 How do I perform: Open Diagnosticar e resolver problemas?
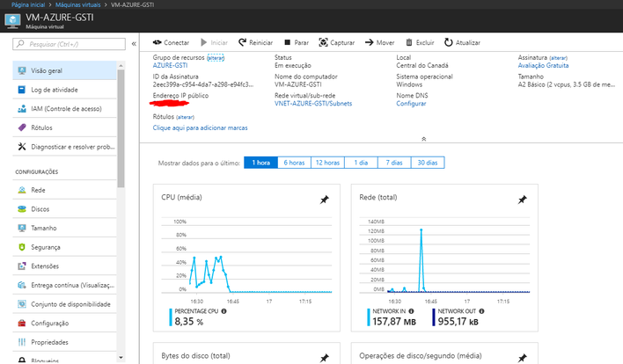coord(64,147)
